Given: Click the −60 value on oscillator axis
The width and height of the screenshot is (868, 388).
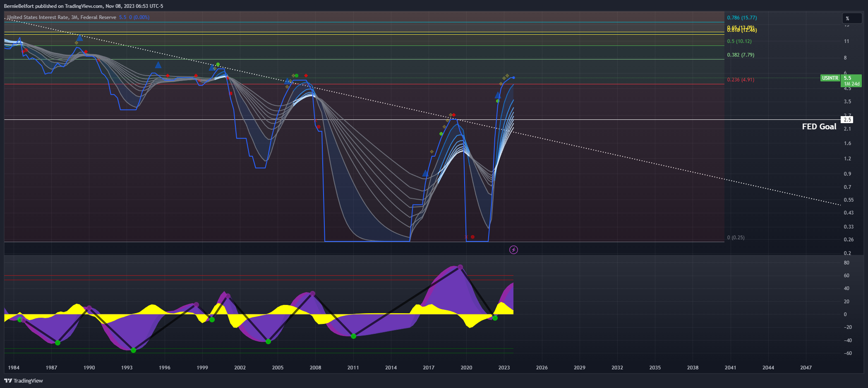Looking at the screenshot, I should click(x=848, y=353).
